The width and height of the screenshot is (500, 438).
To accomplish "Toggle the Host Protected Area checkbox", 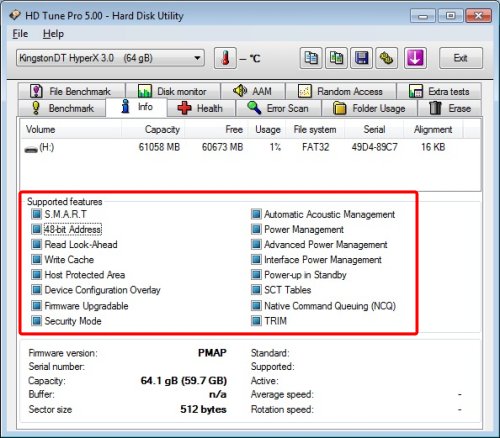I will click(36, 275).
